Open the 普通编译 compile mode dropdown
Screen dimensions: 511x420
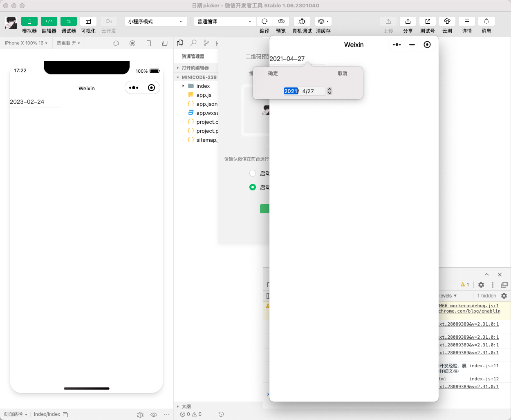click(x=225, y=21)
